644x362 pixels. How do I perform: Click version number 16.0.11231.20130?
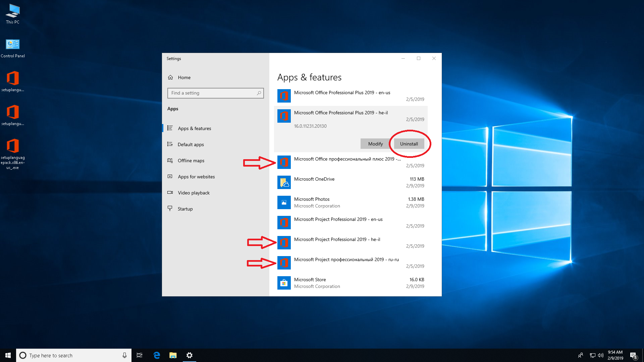(310, 126)
